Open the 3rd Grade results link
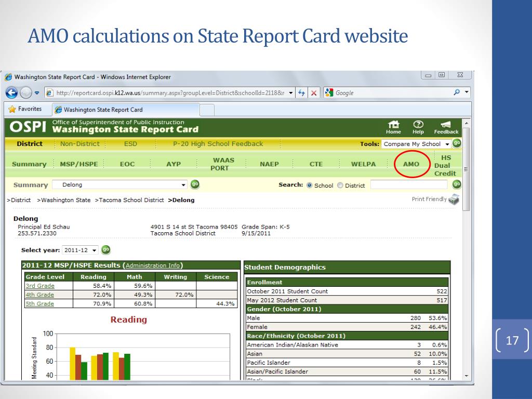Viewport: 532px width, 399px height. click(x=40, y=286)
